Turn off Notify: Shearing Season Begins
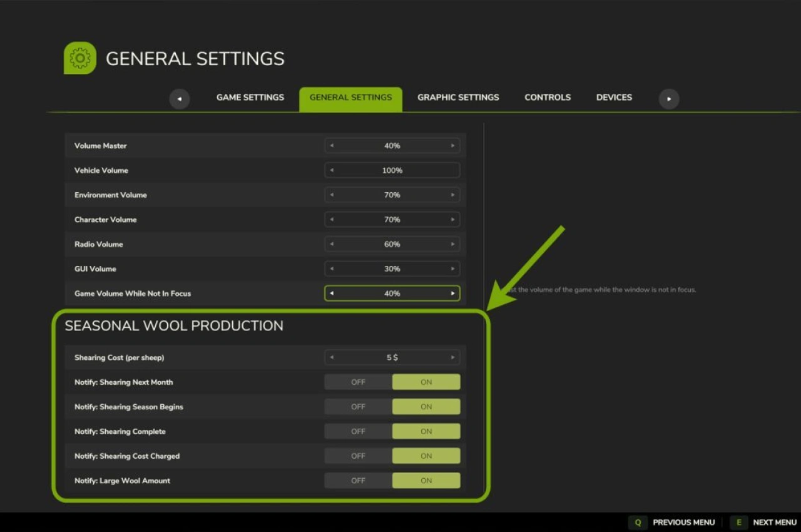Image resolution: width=801 pixels, height=532 pixels. [x=358, y=407]
